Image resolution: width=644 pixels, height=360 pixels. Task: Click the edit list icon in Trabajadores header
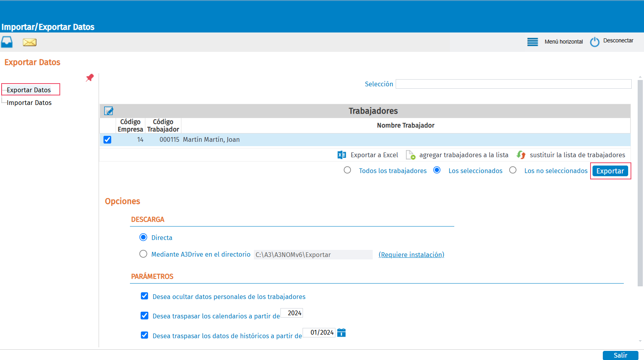coord(108,111)
